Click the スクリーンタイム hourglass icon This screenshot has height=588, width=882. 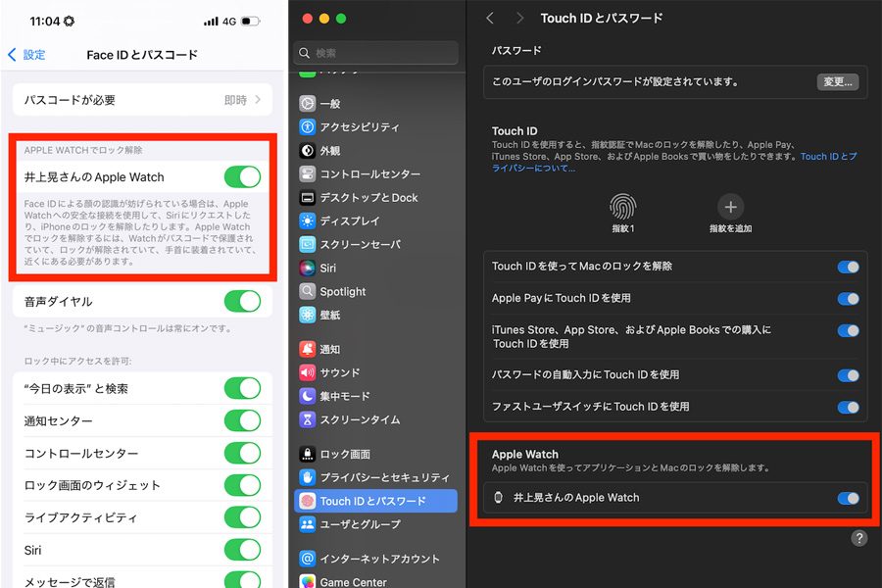pyautogui.click(x=307, y=419)
